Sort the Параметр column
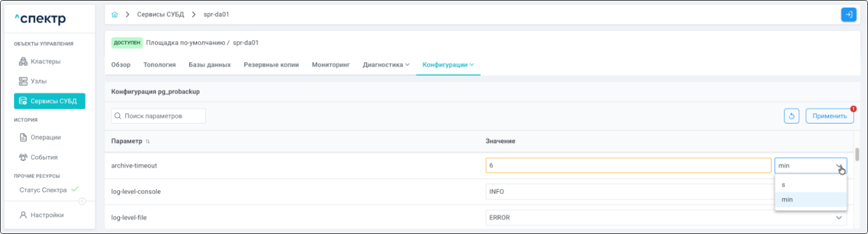This screenshot has height=234, width=868. [147, 141]
